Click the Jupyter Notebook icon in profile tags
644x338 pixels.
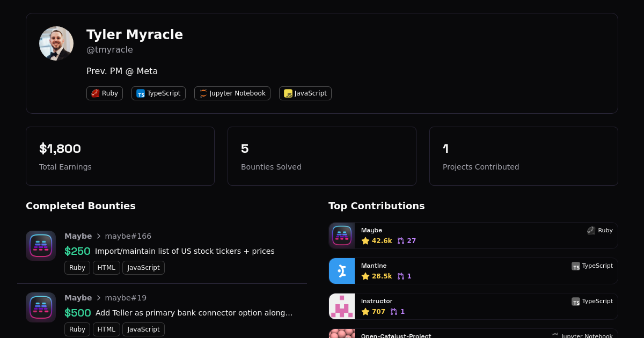[203, 93]
